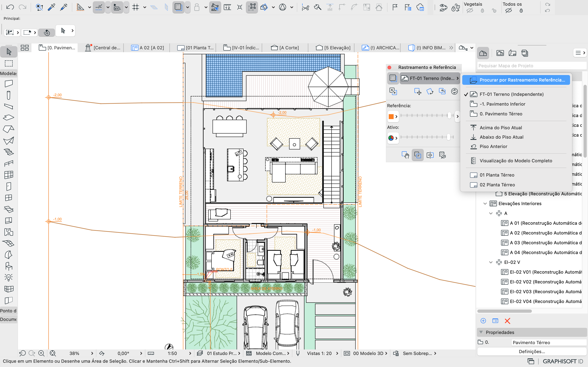Click the Move Reference icon in Trace panel
This screenshot has width=588, height=367.
pyautogui.click(x=418, y=92)
